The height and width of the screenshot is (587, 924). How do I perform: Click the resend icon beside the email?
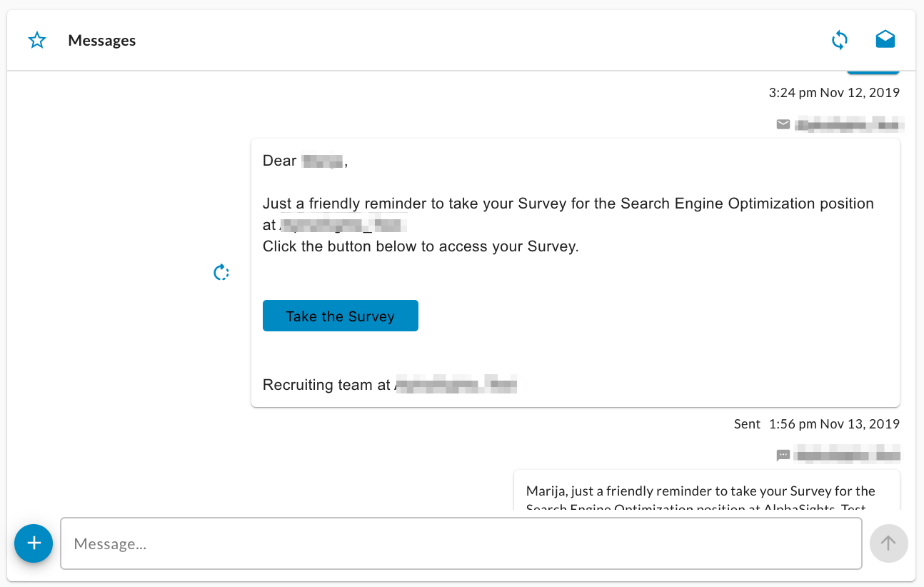click(221, 273)
